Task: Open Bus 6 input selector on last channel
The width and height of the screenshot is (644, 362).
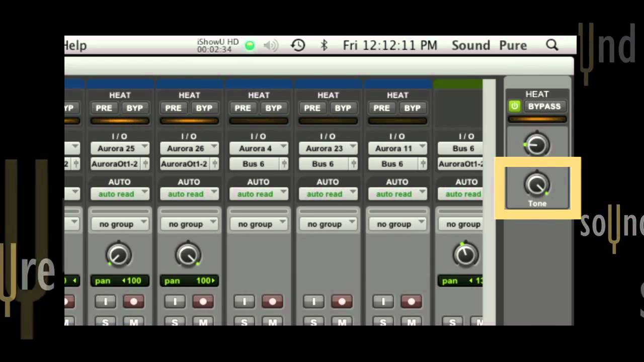Action: [x=460, y=148]
